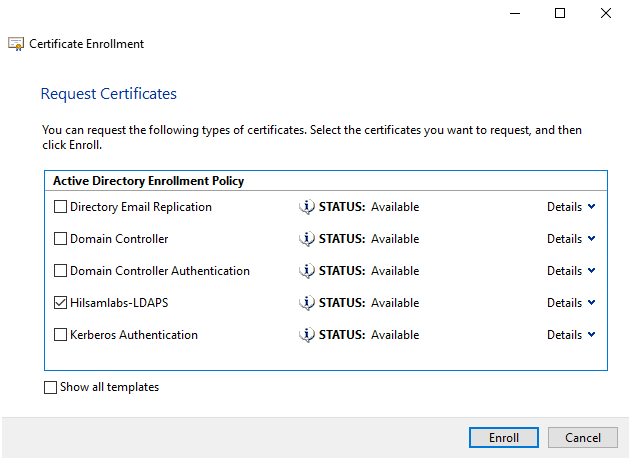The width and height of the screenshot is (631, 460).
Task: Click info icon for Hilsamlabs-LDAPS status
Action: click(307, 303)
